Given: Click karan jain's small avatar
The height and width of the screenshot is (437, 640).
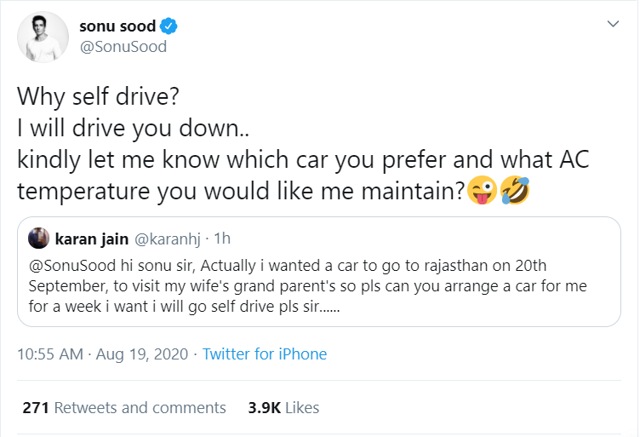Looking at the screenshot, I should point(39,238).
